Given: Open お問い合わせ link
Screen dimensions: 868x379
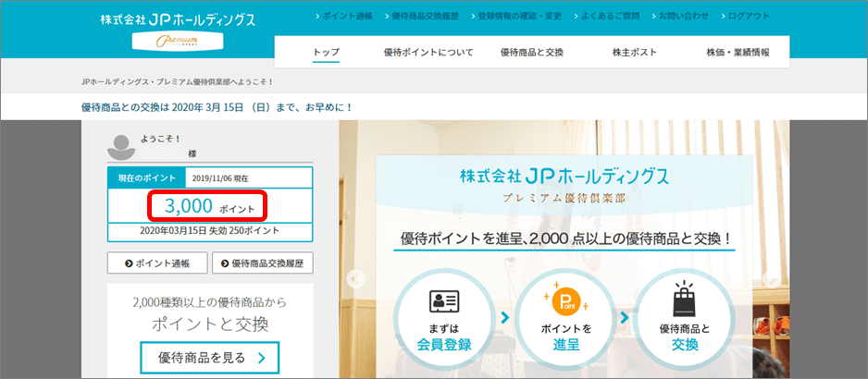Looking at the screenshot, I should pyautogui.click(x=679, y=16).
